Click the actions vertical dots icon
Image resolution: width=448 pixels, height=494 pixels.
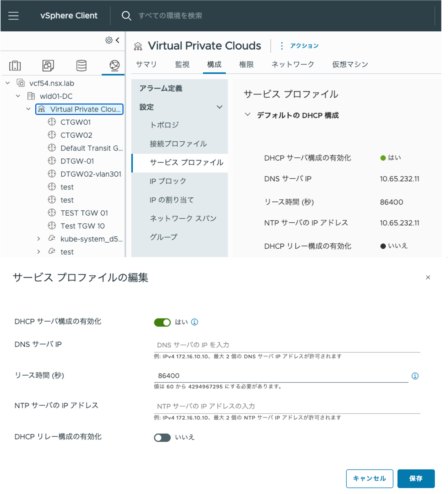282,46
